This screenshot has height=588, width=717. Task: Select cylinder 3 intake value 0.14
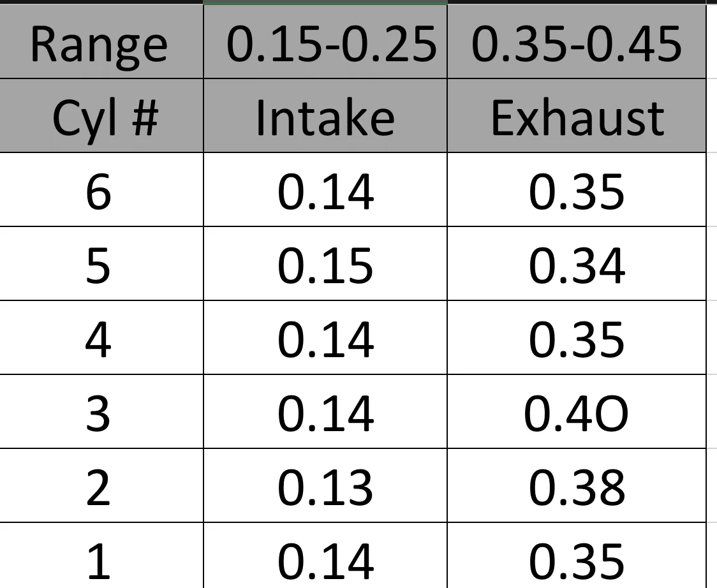[x=325, y=411]
